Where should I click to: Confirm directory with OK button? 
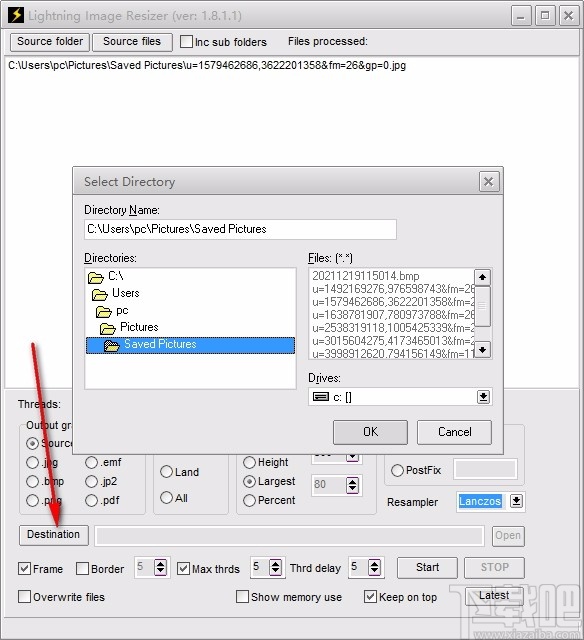370,432
